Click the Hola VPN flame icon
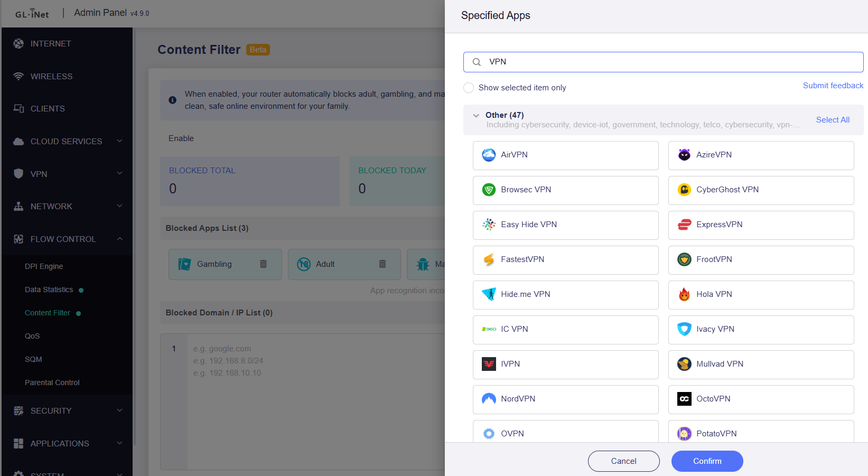This screenshot has width=868, height=476. 684,294
